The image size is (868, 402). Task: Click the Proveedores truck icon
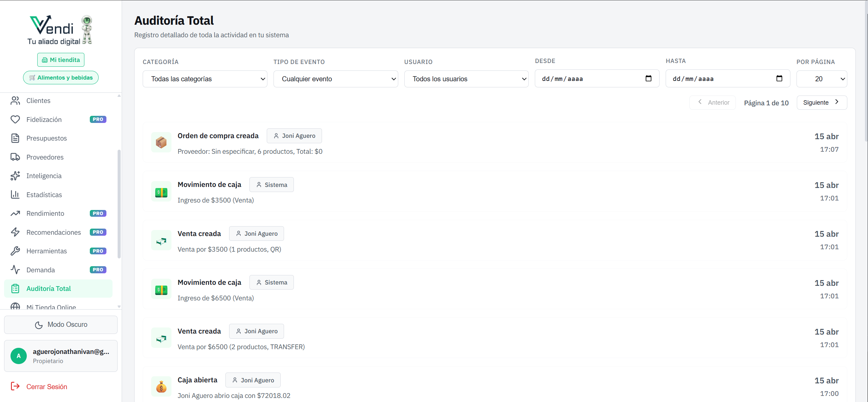(x=15, y=157)
